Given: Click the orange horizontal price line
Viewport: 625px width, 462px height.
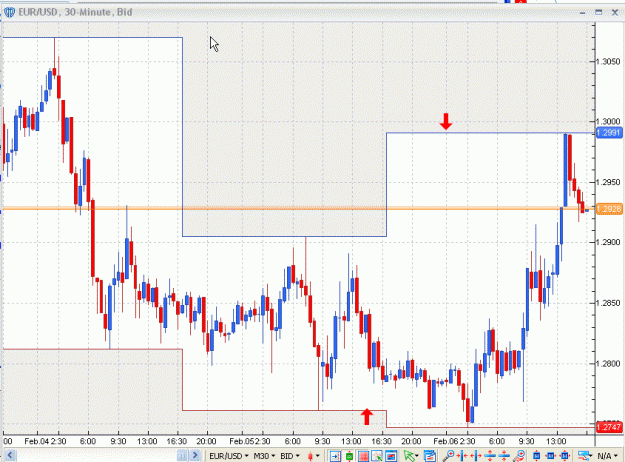Looking at the screenshot, I should coord(299,208).
